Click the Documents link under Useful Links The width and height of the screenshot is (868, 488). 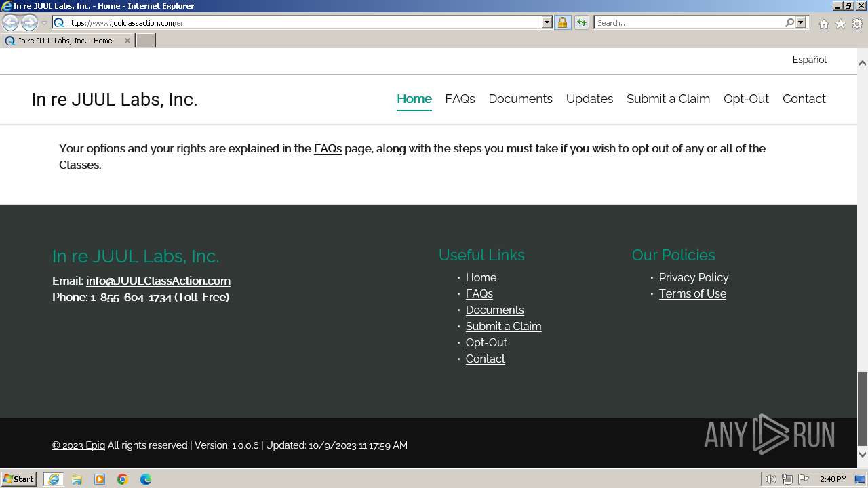pyautogui.click(x=494, y=310)
